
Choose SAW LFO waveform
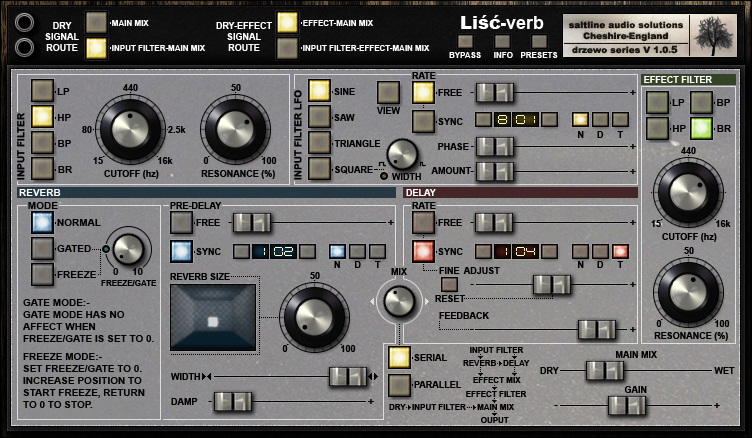click(x=319, y=117)
